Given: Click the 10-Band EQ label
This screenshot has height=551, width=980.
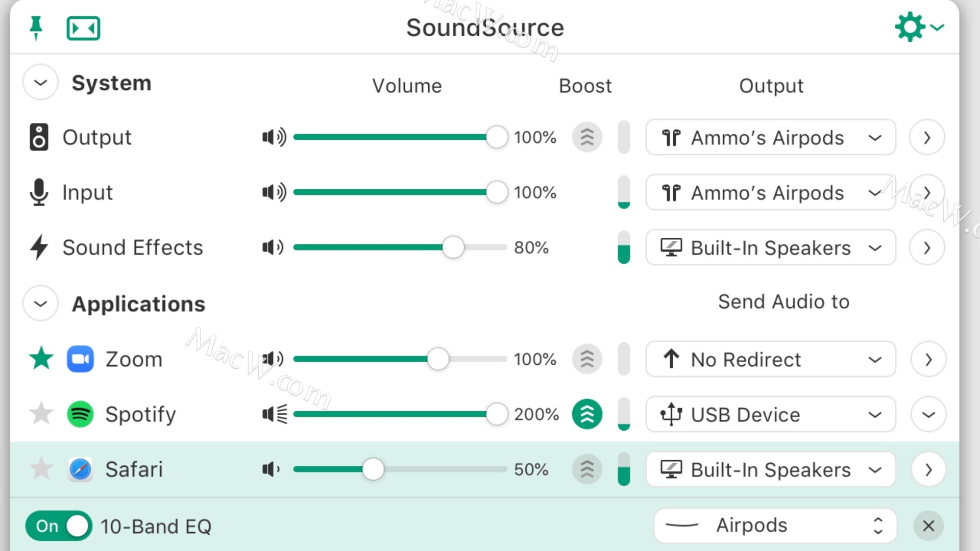Looking at the screenshot, I should point(156,526).
